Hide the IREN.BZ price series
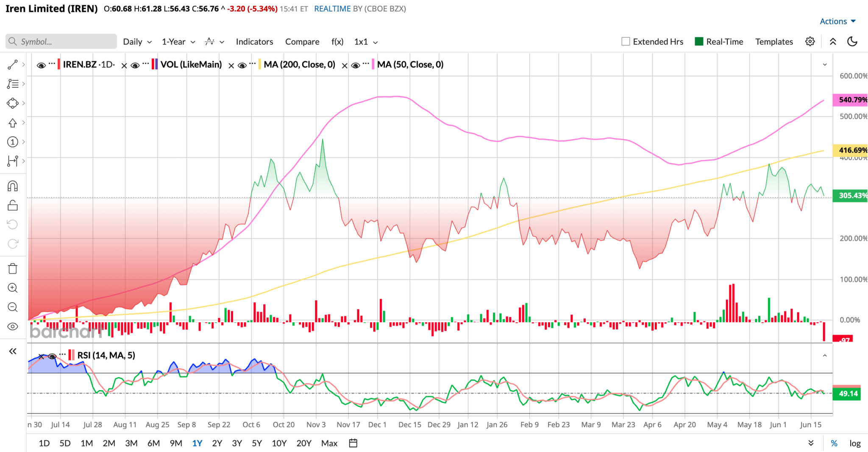Viewport: 868px width, 452px height. tap(41, 65)
